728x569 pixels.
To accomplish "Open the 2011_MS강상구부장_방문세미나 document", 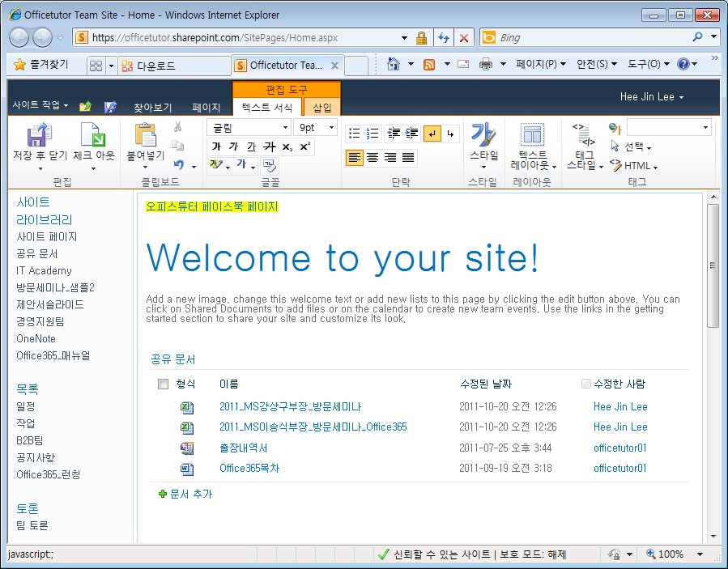I will click(x=290, y=406).
